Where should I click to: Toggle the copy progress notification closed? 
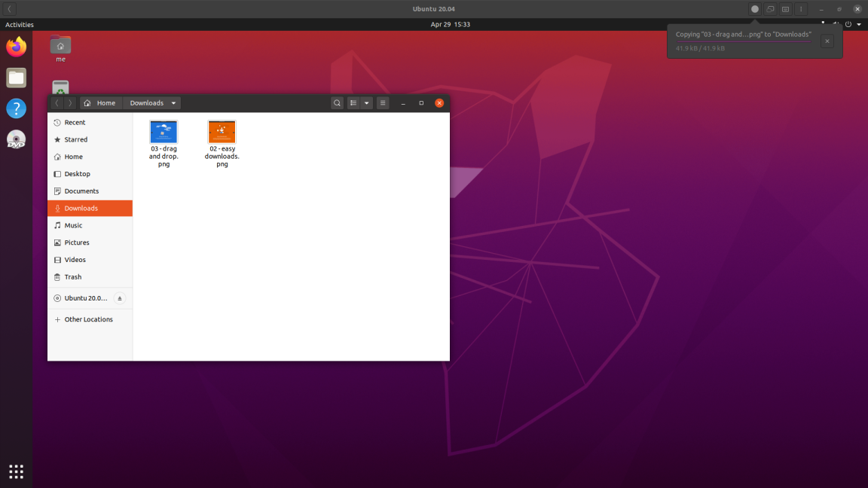[827, 41]
